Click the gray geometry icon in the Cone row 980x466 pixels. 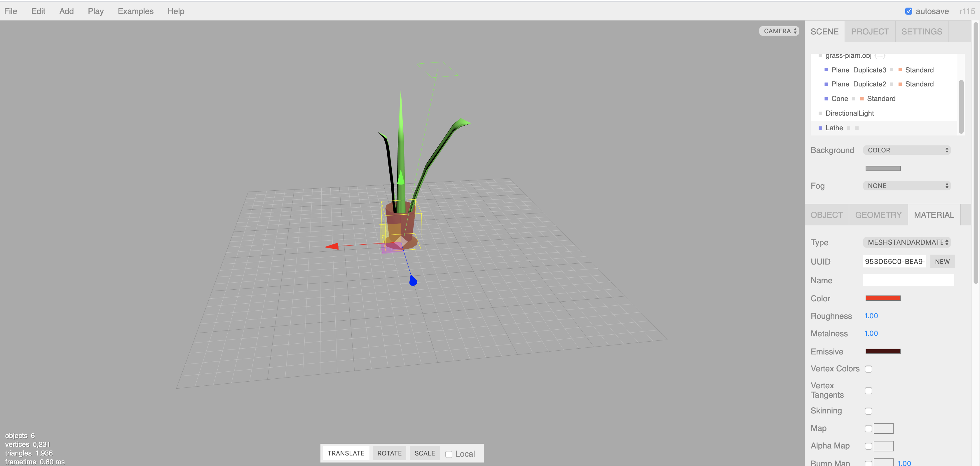853,99
